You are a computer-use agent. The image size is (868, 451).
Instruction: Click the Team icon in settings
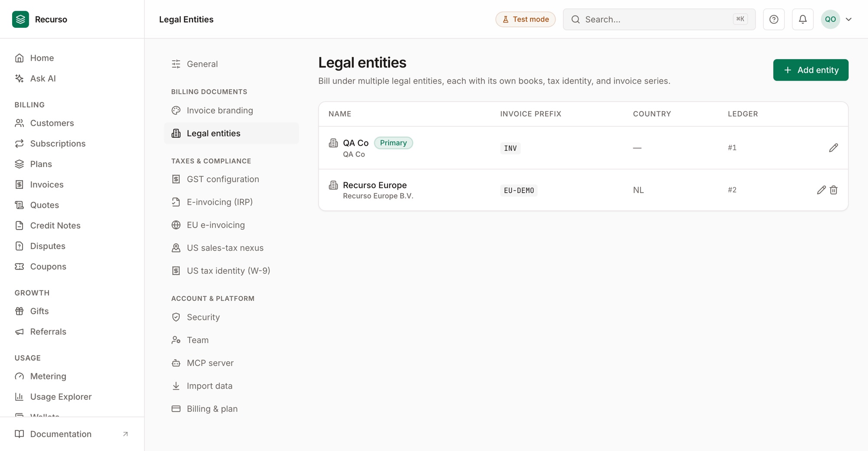[x=176, y=340]
